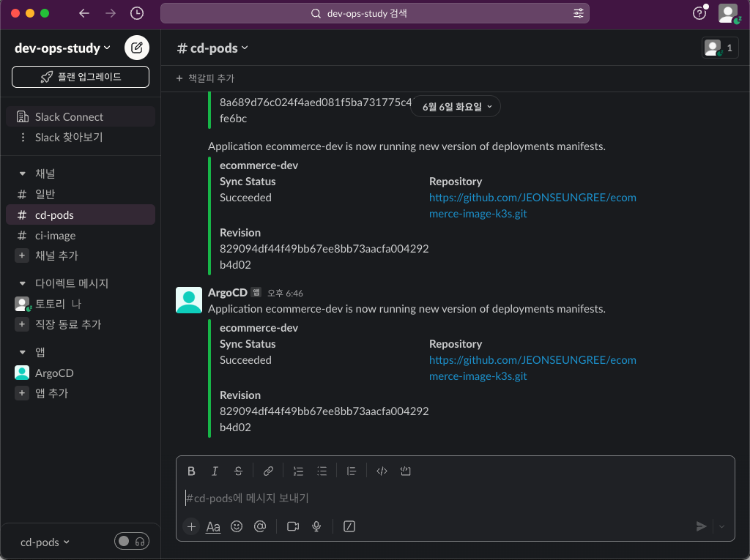Mention someone with the @ icon
The width and height of the screenshot is (750, 560).
point(260,526)
